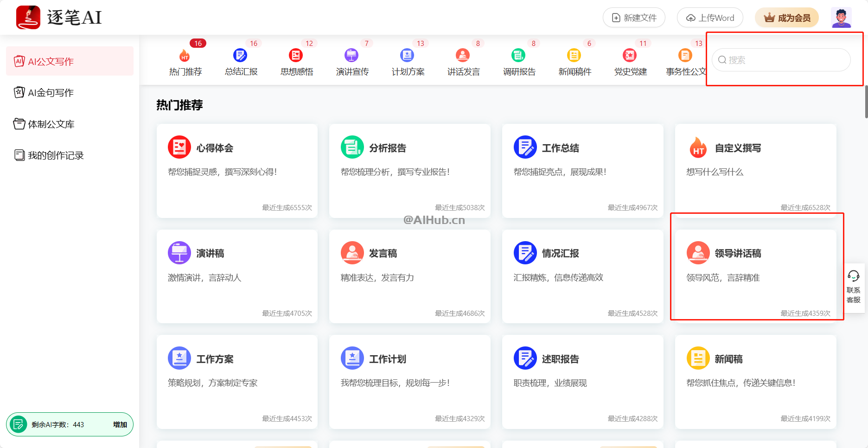Click the text 策略规划，方案制定专家

pyautogui.click(x=213, y=383)
